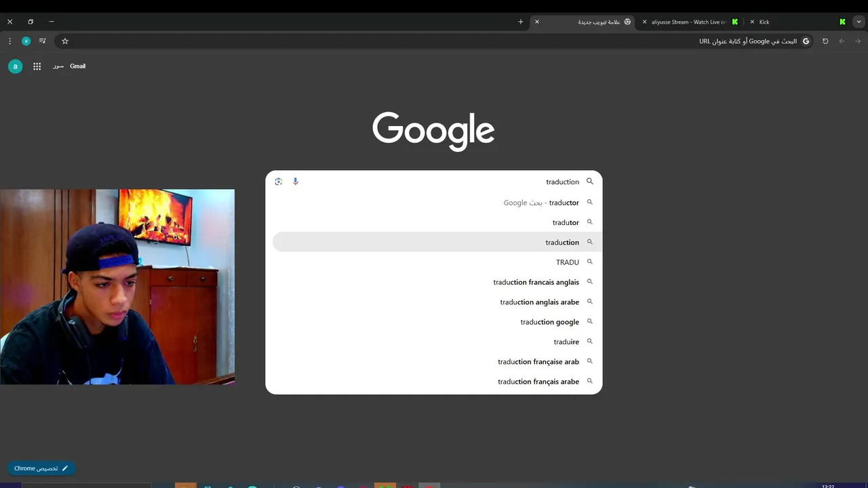This screenshot has height=488, width=868.
Task: Open Chrome three-dot menu
Action: point(9,41)
